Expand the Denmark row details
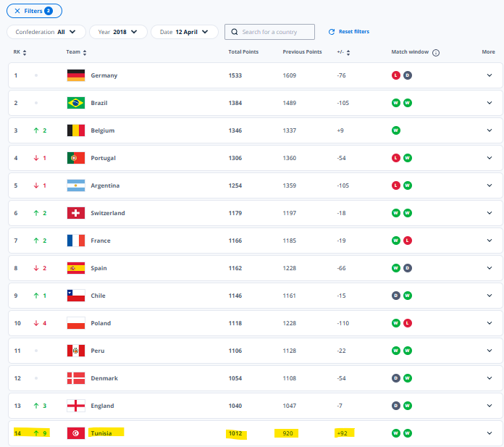The width and height of the screenshot is (504, 447). point(490,378)
